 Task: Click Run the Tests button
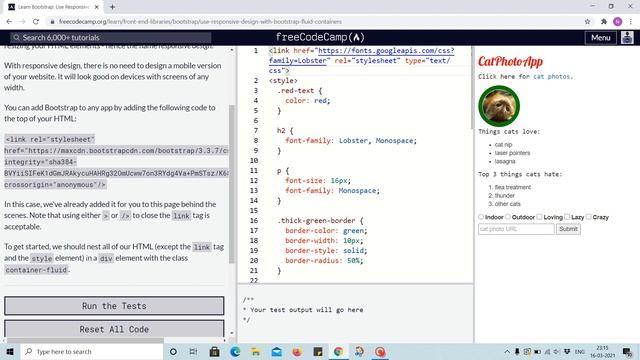(x=114, y=306)
